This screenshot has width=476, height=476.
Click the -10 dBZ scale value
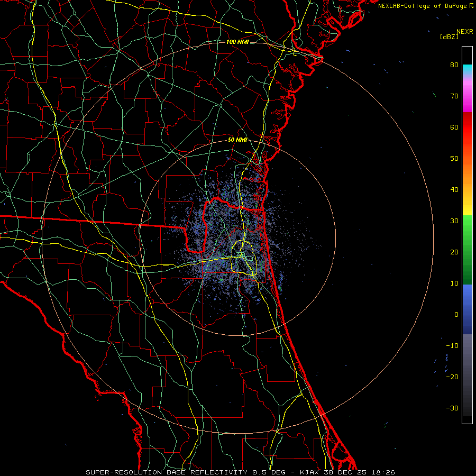(x=452, y=346)
